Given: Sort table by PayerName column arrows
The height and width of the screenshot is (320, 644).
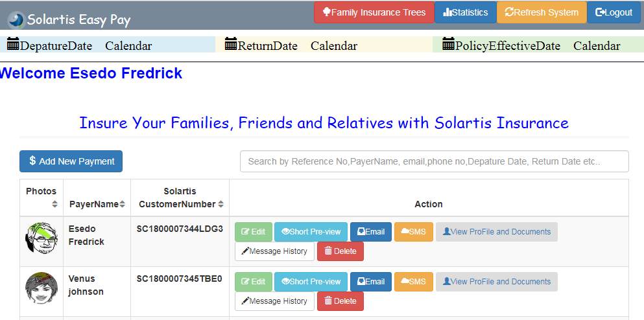Looking at the screenshot, I should pos(123,204).
